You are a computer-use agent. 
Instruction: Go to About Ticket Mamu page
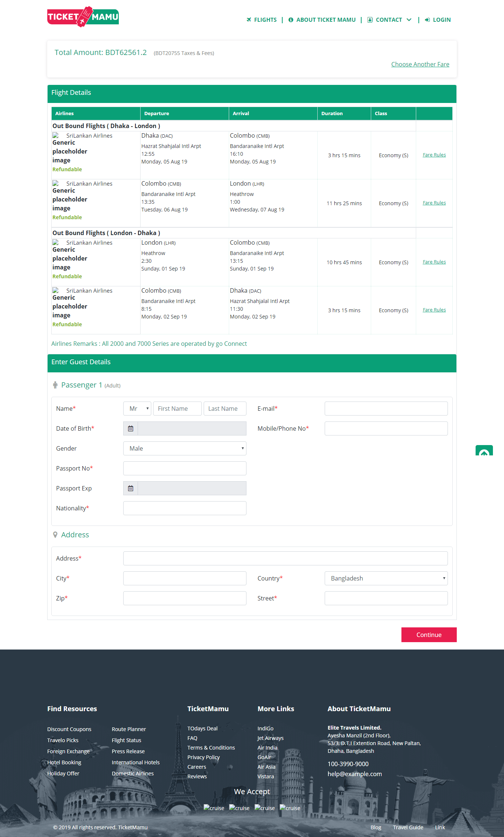[x=326, y=20]
